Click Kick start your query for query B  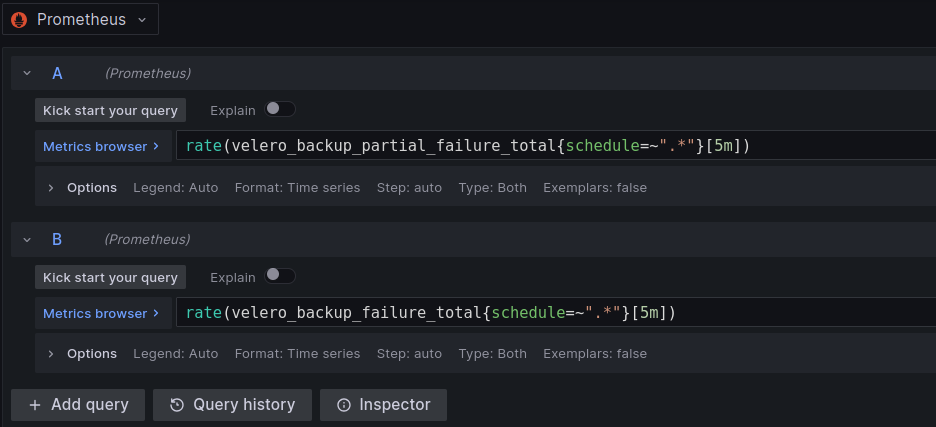tap(110, 277)
